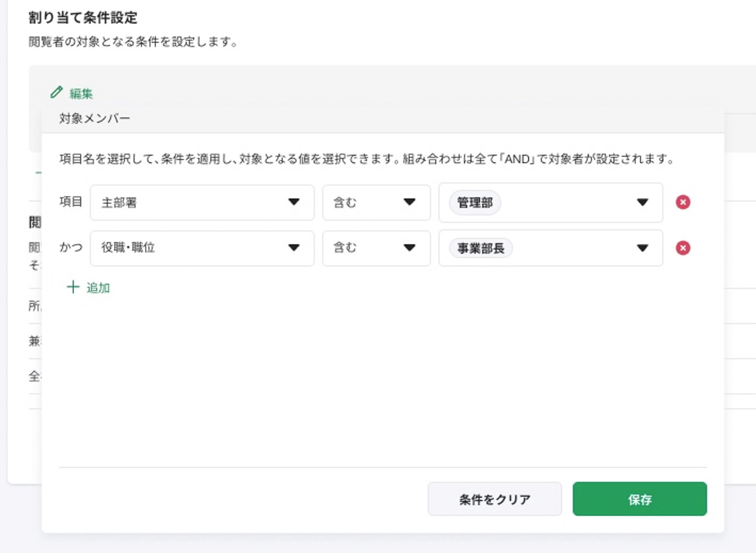Click the 対象メンバー panel header
Screen dimensions: 756x553
coord(94,119)
